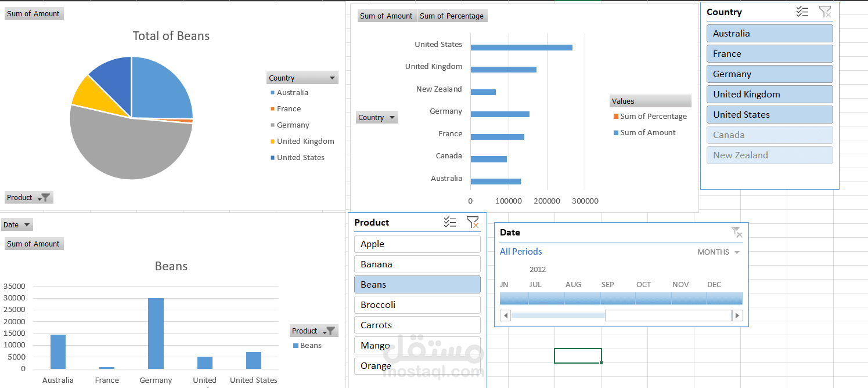The width and height of the screenshot is (868, 388).
Task: Expand the Country dropdown in pie chart legend
Action: click(302, 78)
